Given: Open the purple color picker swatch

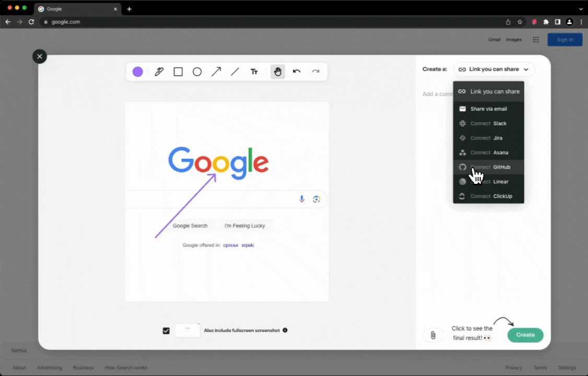Looking at the screenshot, I should coord(138,72).
